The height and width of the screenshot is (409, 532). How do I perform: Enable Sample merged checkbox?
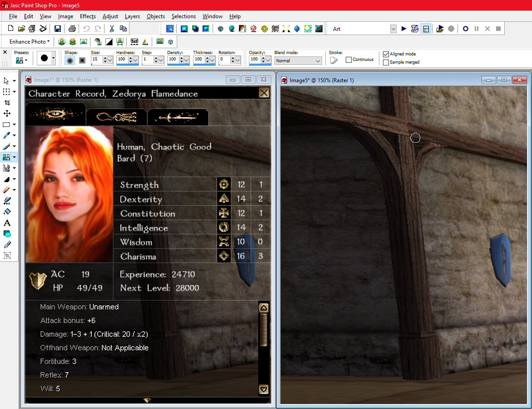tap(386, 62)
